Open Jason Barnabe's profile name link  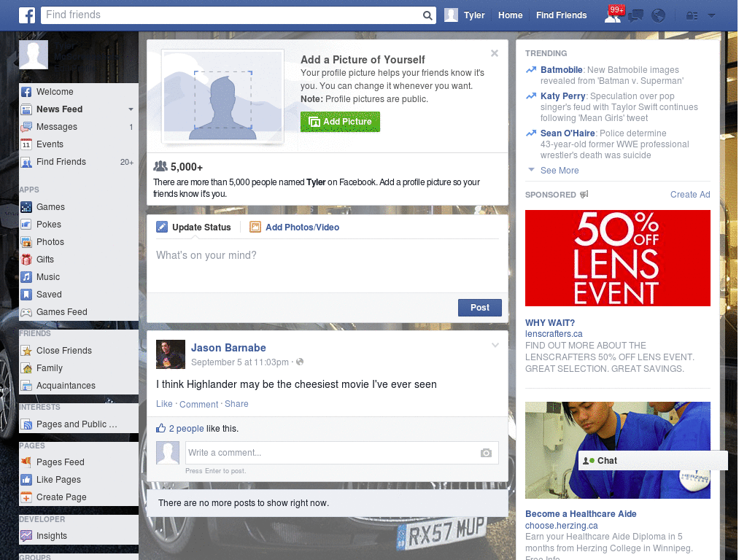pyautogui.click(x=228, y=348)
